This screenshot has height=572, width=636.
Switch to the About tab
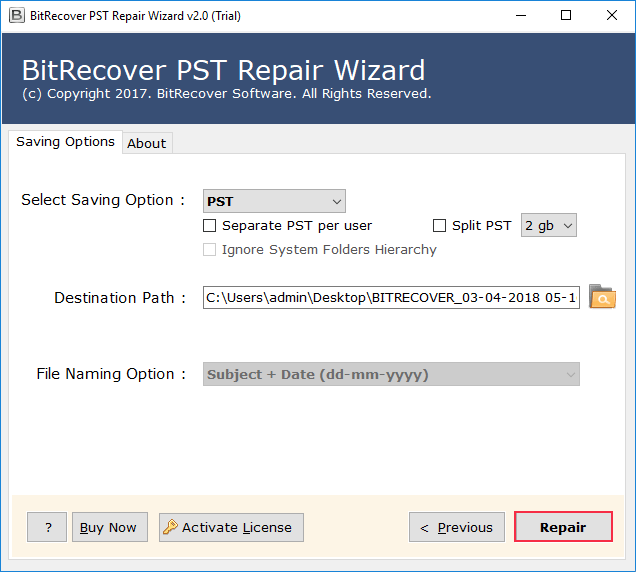[147, 143]
